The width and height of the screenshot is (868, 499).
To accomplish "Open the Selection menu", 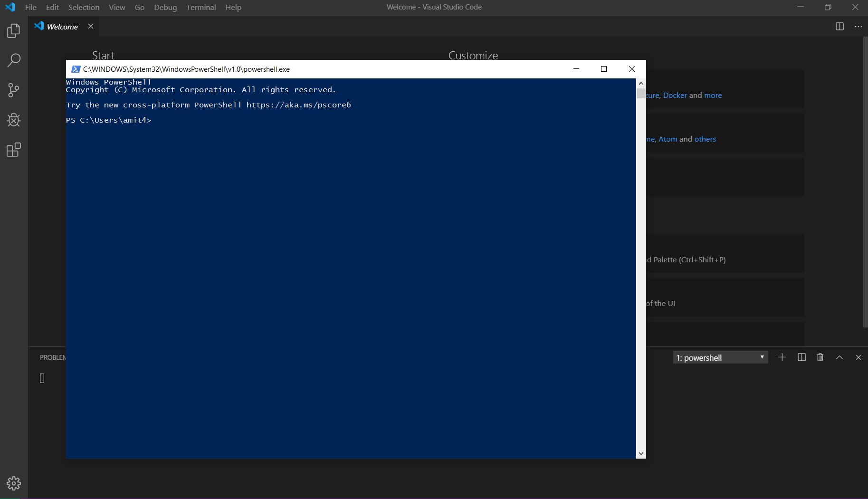I will [84, 7].
